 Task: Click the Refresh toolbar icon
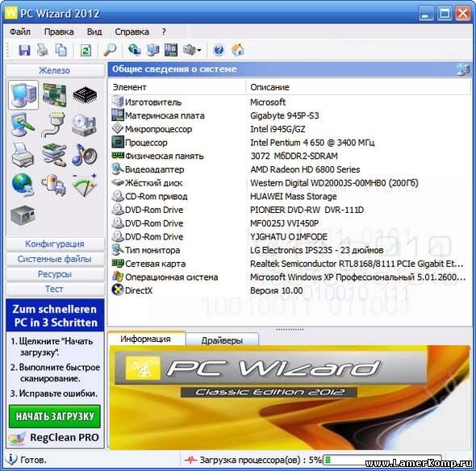tap(86, 50)
